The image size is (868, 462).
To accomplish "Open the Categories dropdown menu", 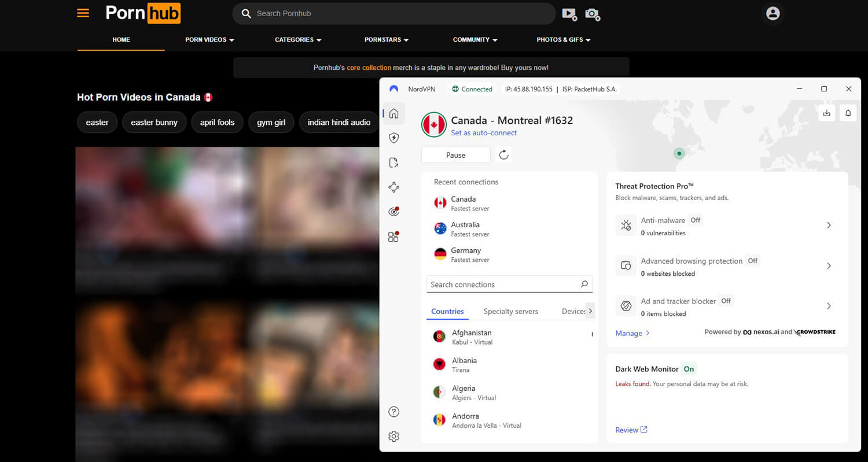I will pyautogui.click(x=298, y=40).
